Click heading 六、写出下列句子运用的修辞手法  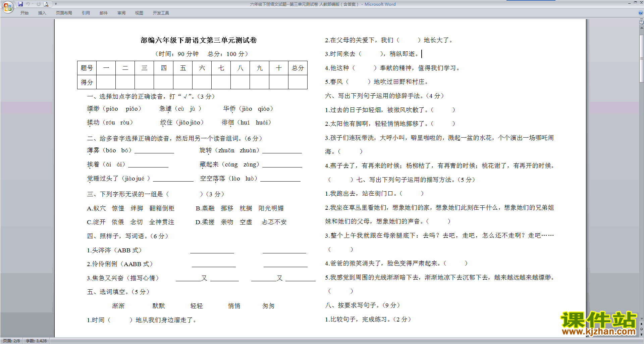[384, 96]
